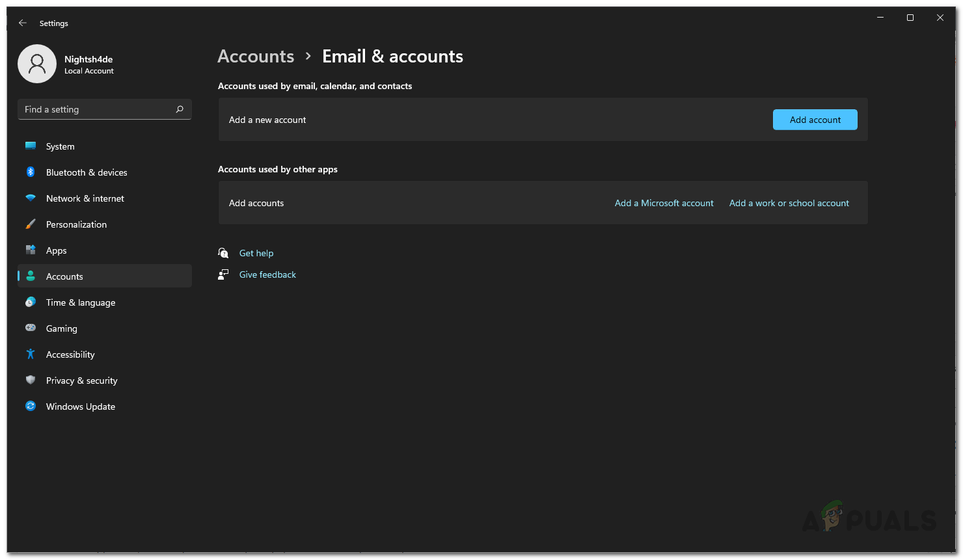963x560 pixels.
Task: Click the user profile avatar picture
Action: pos(37,64)
